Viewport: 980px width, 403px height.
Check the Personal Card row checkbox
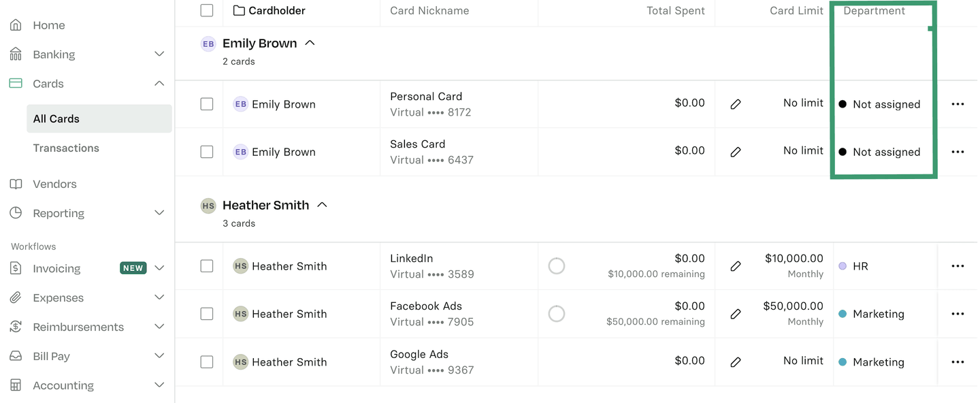click(207, 104)
